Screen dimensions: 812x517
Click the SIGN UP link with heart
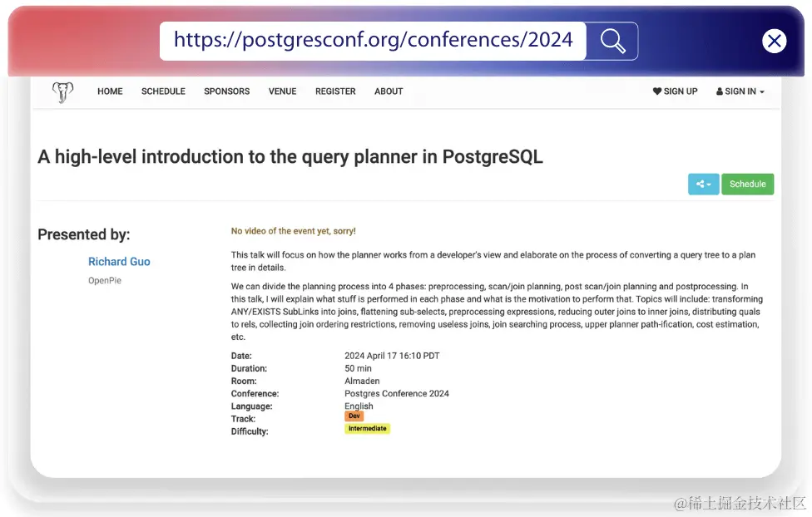tap(676, 91)
